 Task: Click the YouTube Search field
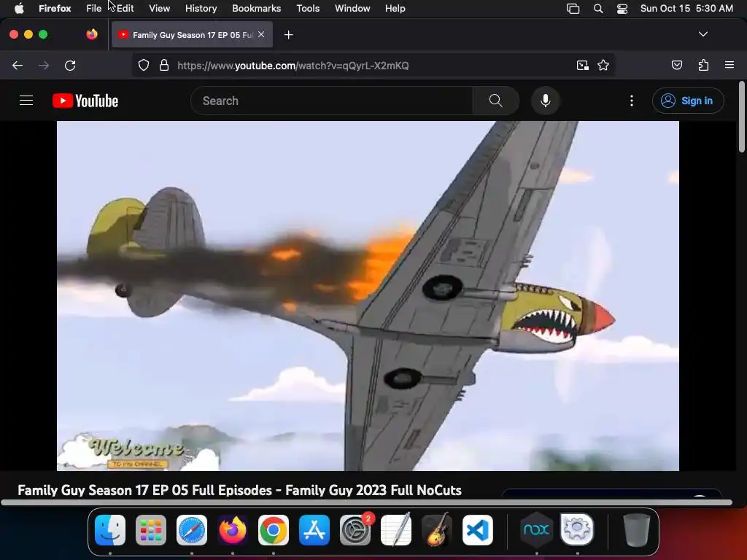pos(332,101)
